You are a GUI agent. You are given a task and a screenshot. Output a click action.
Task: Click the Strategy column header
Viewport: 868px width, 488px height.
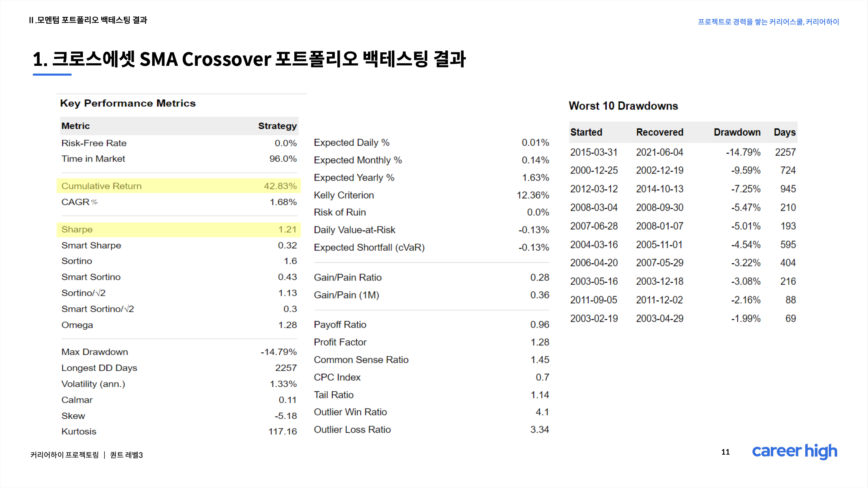[277, 126]
